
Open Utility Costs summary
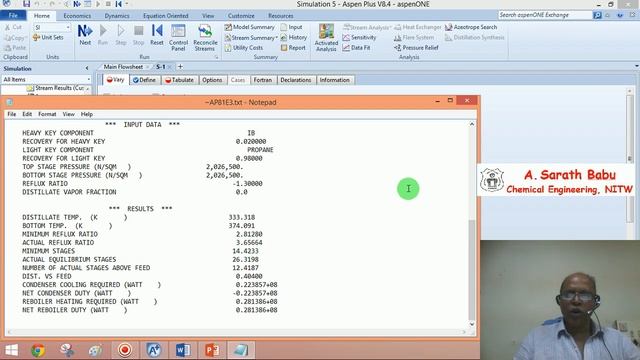tap(244, 48)
